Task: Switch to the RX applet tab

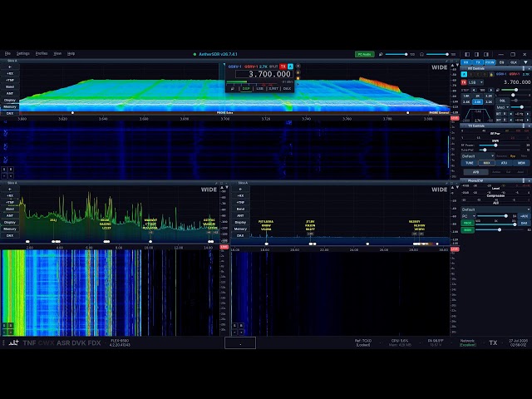Action: pyautogui.click(x=466, y=62)
